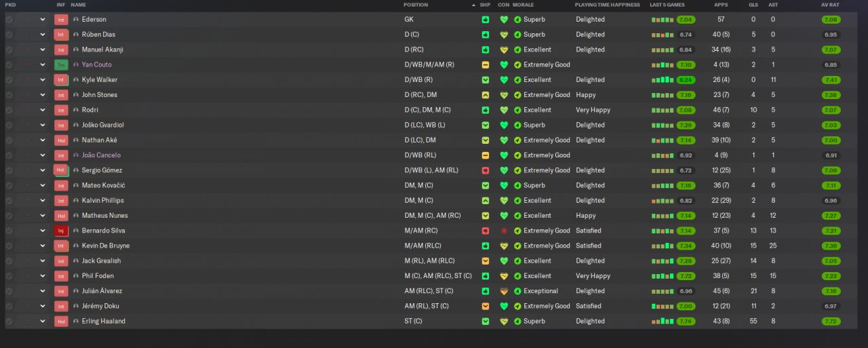Open the selection dropdown chevron for Jack Grealish
Viewport: 868px width, 348px height.
pos(43,261)
